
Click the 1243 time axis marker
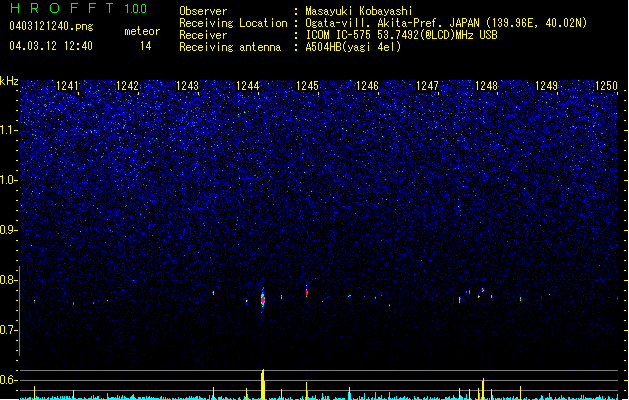point(187,86)
